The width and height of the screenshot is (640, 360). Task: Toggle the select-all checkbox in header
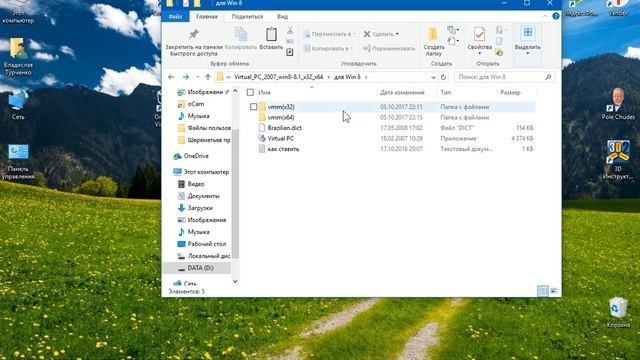click(x=250, y=93)
